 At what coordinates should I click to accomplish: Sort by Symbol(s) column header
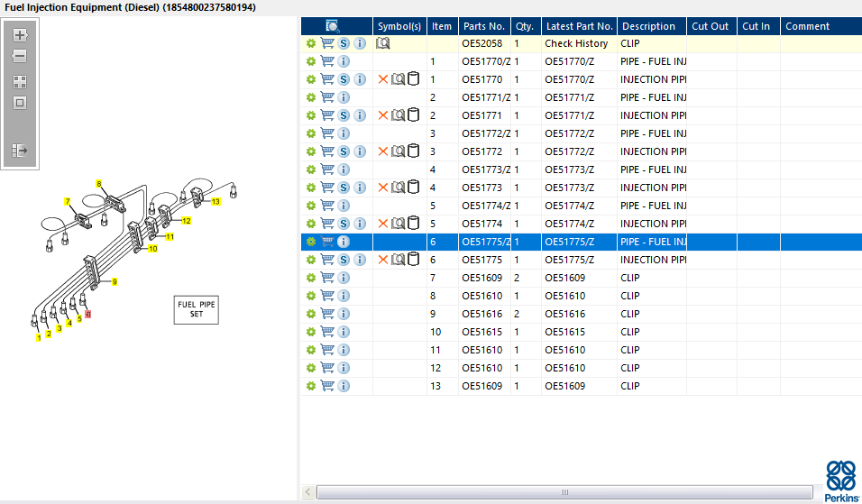click(399, 26)
